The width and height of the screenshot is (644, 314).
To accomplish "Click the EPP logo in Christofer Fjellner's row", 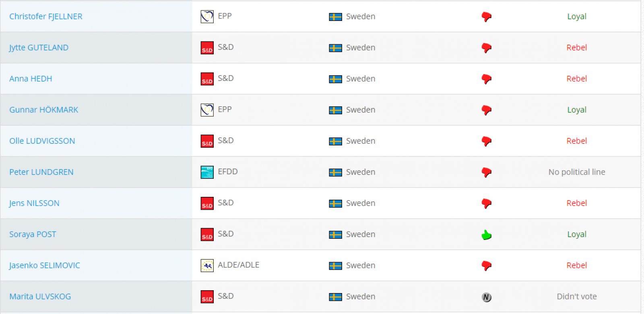I will [x=207, y=17].
